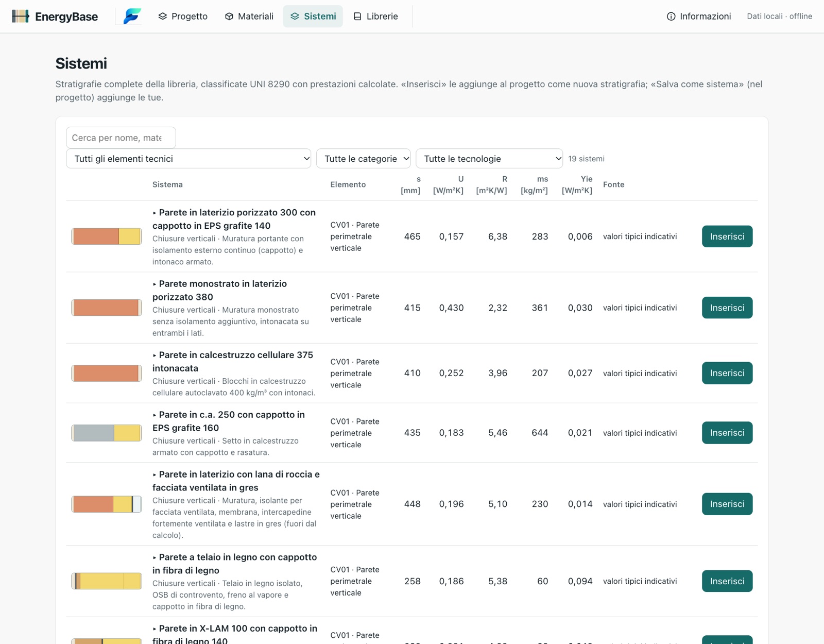Click Inserisci for lana di roccia wall
Screen dimensions: 824x644
[x=727, y=504]
